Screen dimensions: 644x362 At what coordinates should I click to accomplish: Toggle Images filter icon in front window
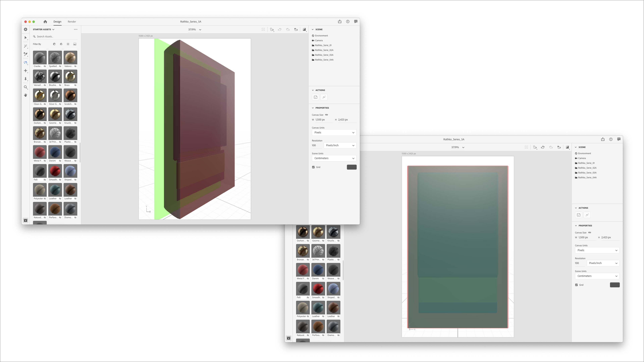(x=75, y=44)
